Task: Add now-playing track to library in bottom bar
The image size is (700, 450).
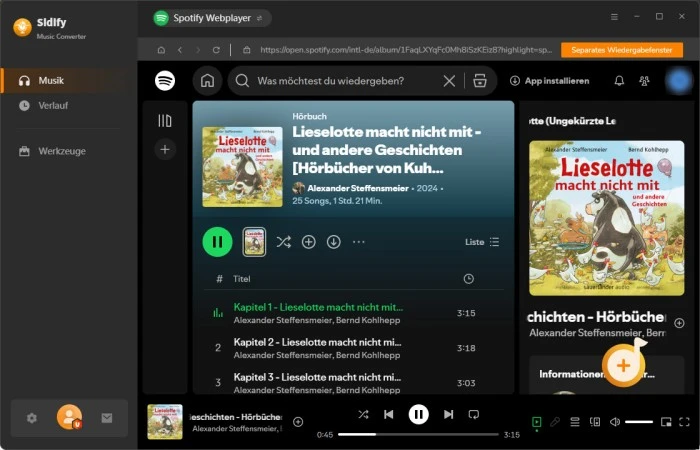Action: click(298, 422)
